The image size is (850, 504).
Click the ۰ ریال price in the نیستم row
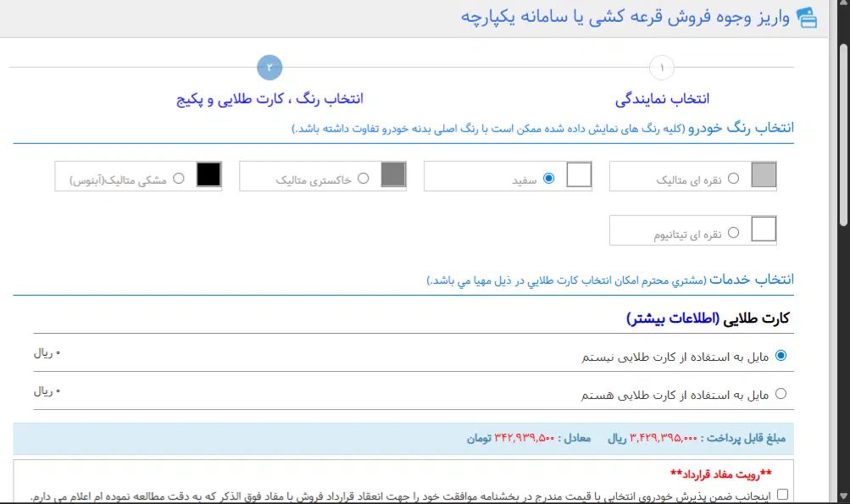point(47,352)
